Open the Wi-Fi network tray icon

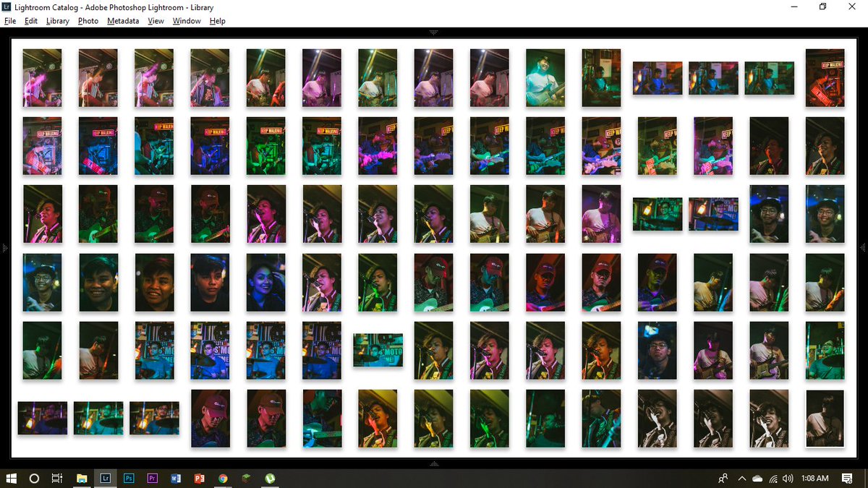click(x=773, y=478)
